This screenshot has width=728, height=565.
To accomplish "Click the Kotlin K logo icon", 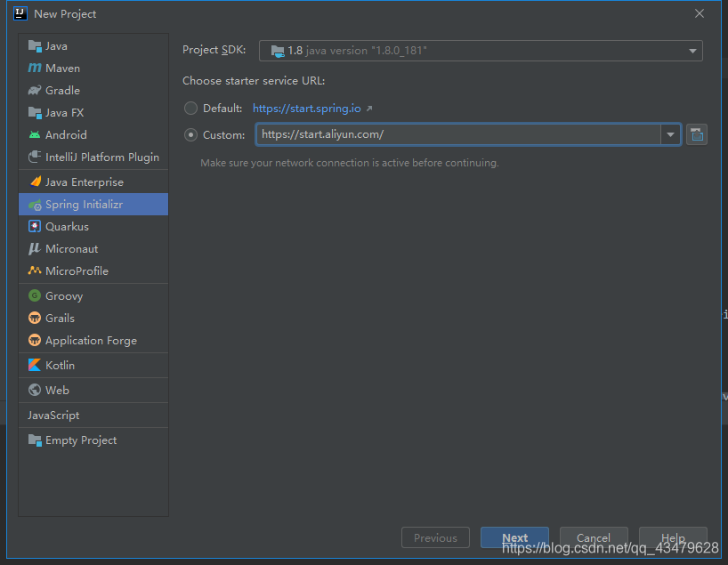I will [x=35, y=366].
